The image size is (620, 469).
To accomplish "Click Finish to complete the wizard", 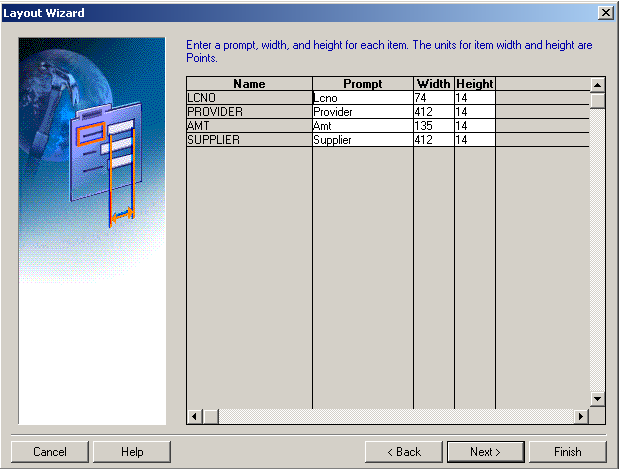I will [568, 452].
